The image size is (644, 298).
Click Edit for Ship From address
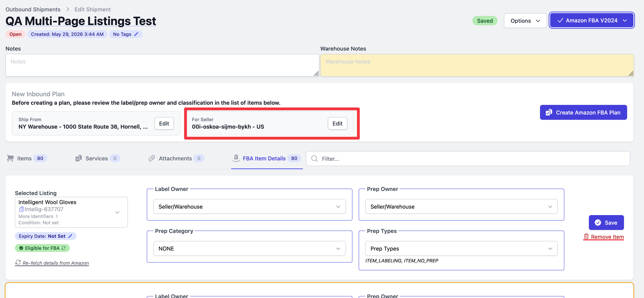pyautogui.click(x=164, y=123)
